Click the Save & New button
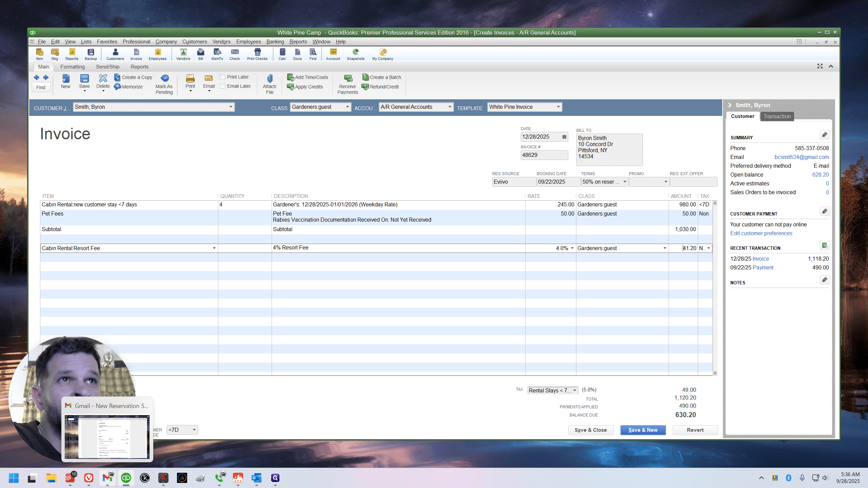Viewport: 868px width, 488px height. [643, 430]
